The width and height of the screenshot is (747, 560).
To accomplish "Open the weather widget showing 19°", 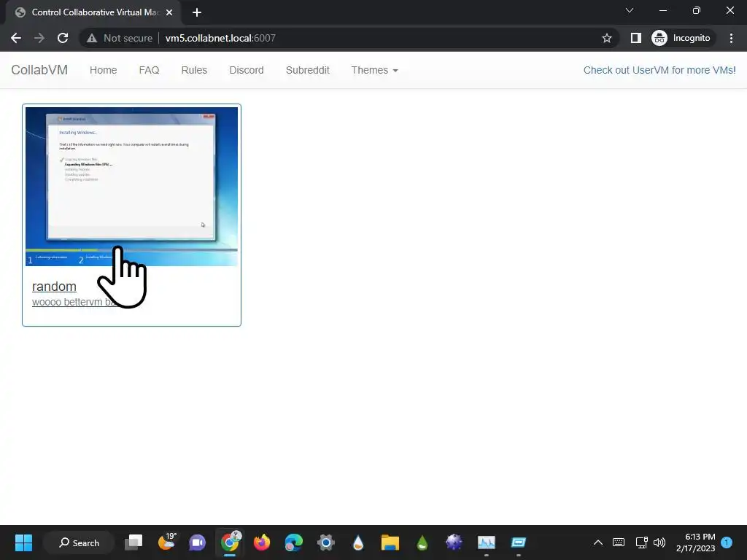I will (x=166, y=542).
